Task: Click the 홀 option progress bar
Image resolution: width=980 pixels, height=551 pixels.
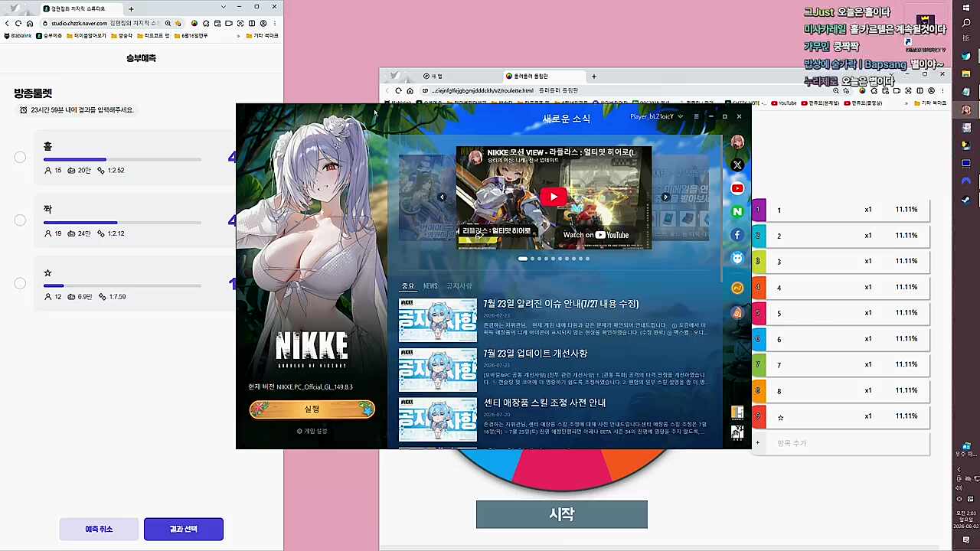Action: (122, 159)
